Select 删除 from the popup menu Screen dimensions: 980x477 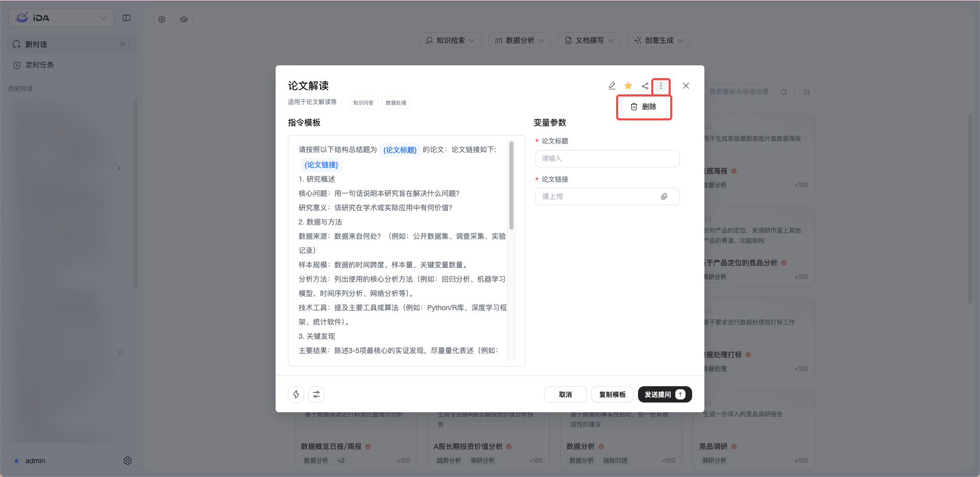[x=644, y=107]
